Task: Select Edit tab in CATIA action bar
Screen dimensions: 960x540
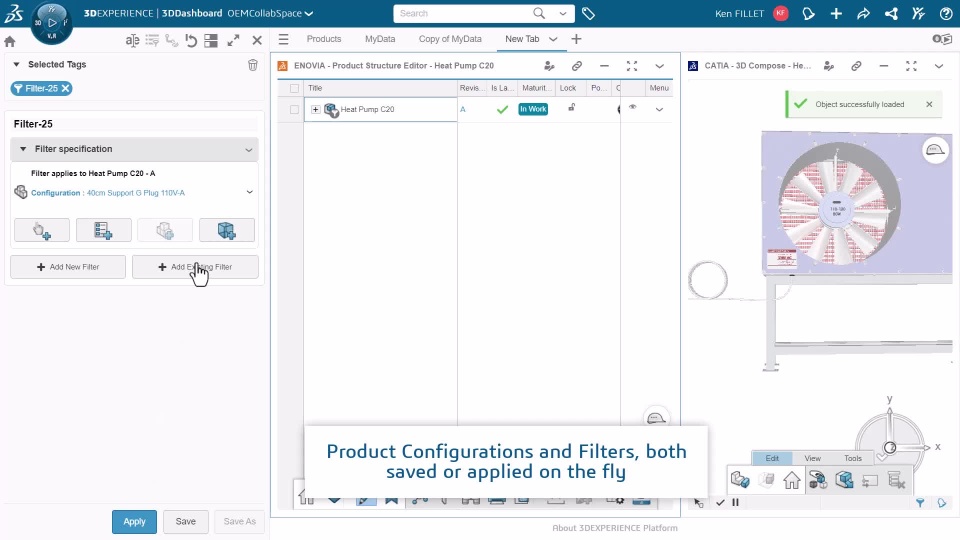Action: tap(772, 458)
